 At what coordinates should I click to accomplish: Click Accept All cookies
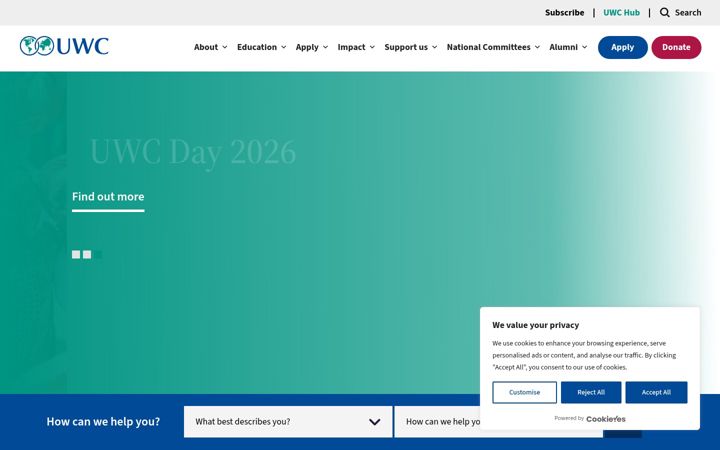[656, 393]
